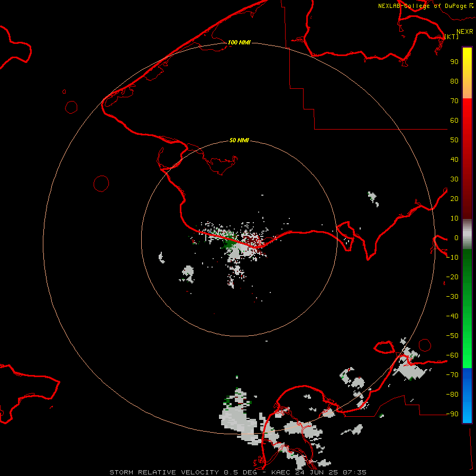Image resolution: width=476 pixels, height=476 pixels.
Task: Click the 50 value on velocity scale
Action: click(x=454, y=140)
